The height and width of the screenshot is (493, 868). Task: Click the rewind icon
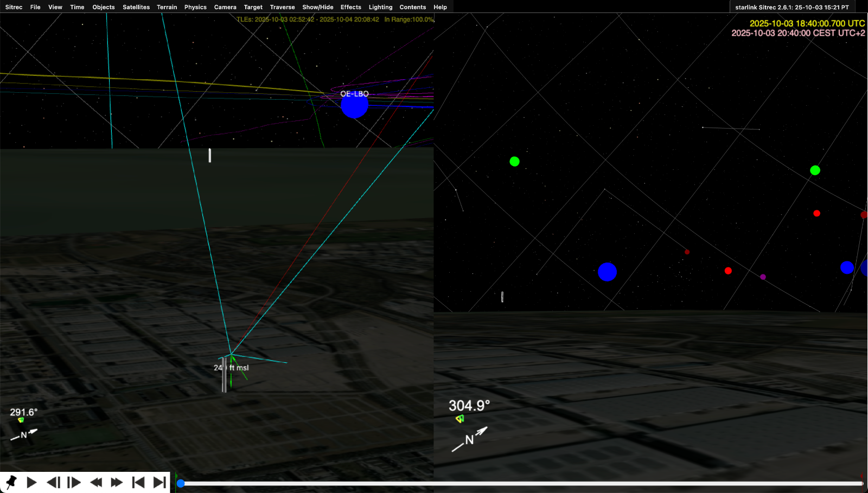pos(96,482)
